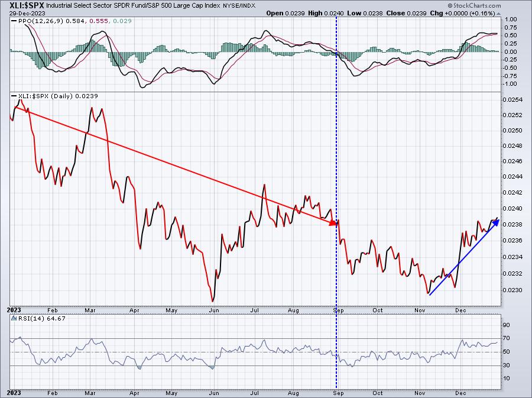Click the XLI:$SPX ticker title
The height and width of the screenshot is (398, 532).
[27, 5]
